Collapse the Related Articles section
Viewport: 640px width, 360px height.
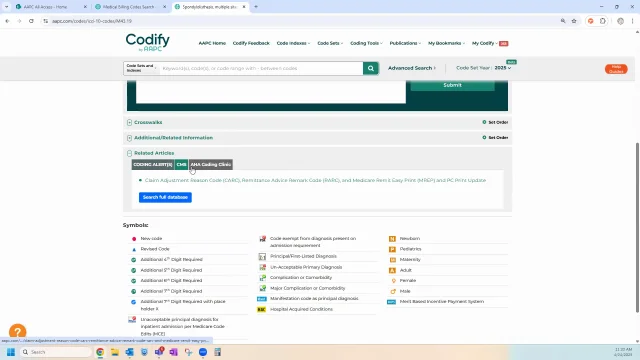[x=129, y=153]
